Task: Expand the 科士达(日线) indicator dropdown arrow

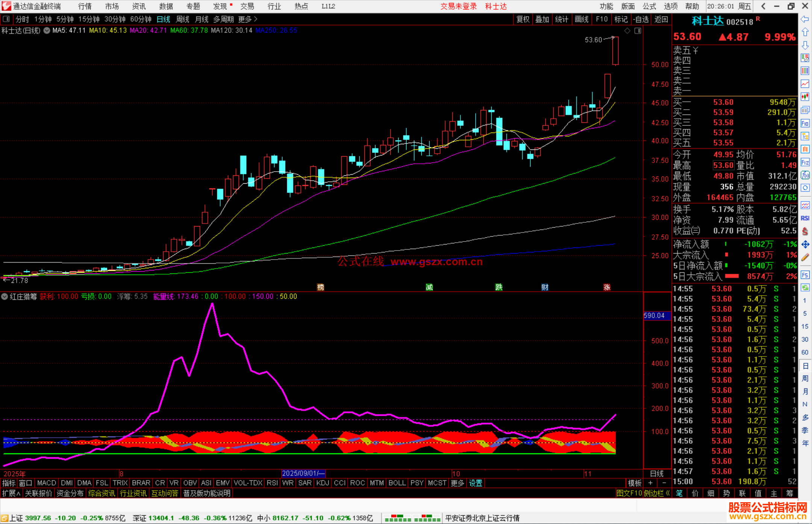Action: (x=47, y=31)
